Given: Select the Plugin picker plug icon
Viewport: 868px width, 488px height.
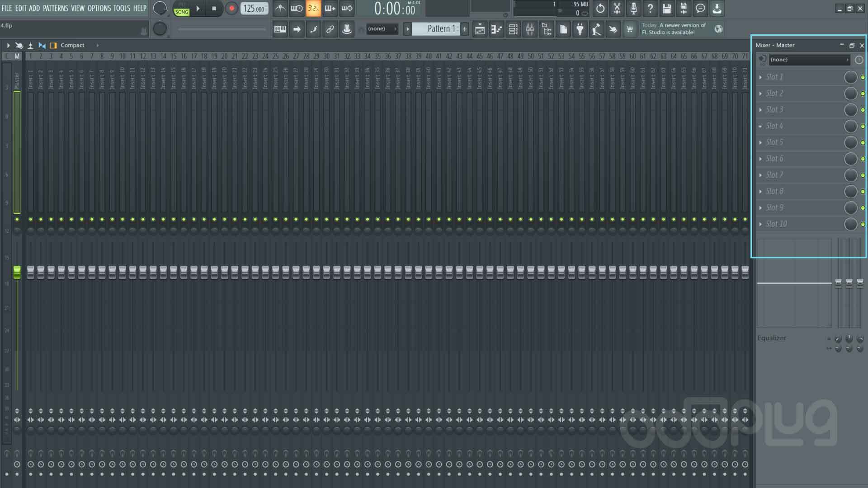Looking at the screenshot, I should point(580,29).
